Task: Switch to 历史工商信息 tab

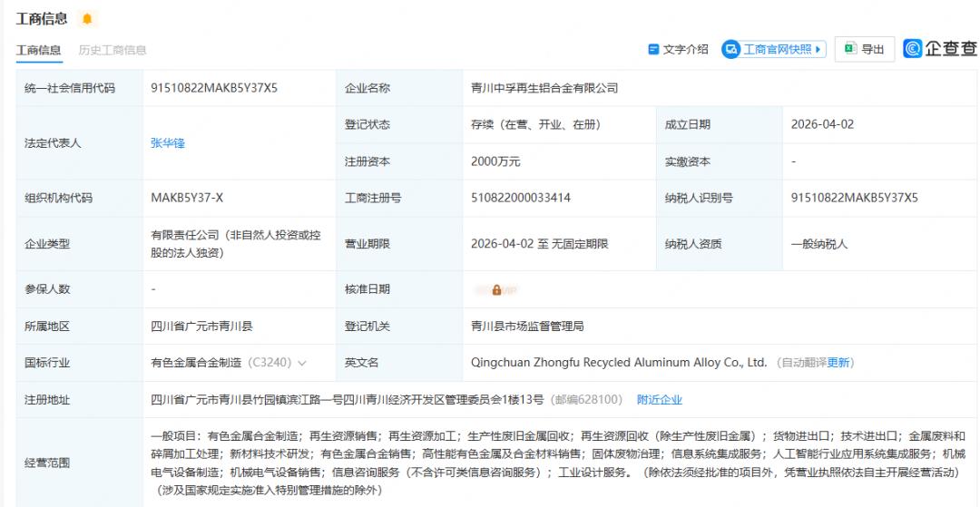Action: [x=113, y=50]
